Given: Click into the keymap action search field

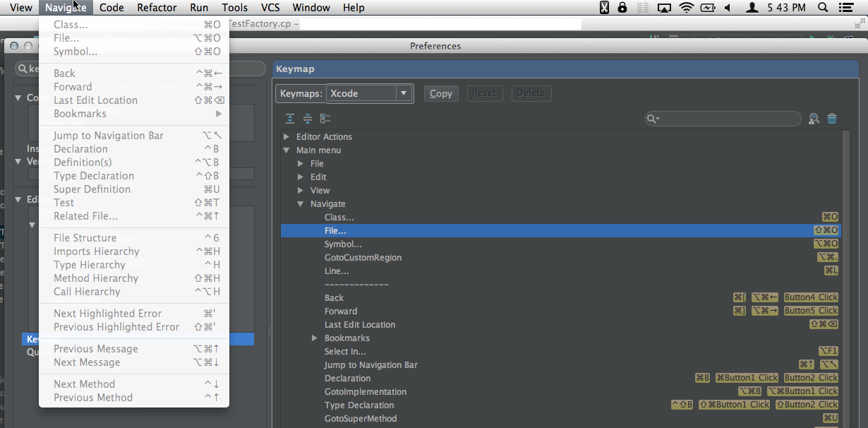Looking at the screenshot, I should (x=723, y=119).
